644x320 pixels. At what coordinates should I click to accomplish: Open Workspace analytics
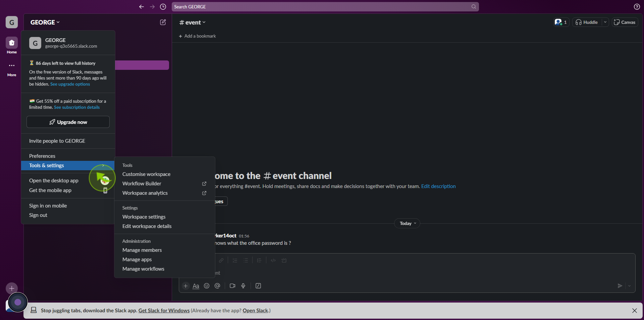pos(164,193)
